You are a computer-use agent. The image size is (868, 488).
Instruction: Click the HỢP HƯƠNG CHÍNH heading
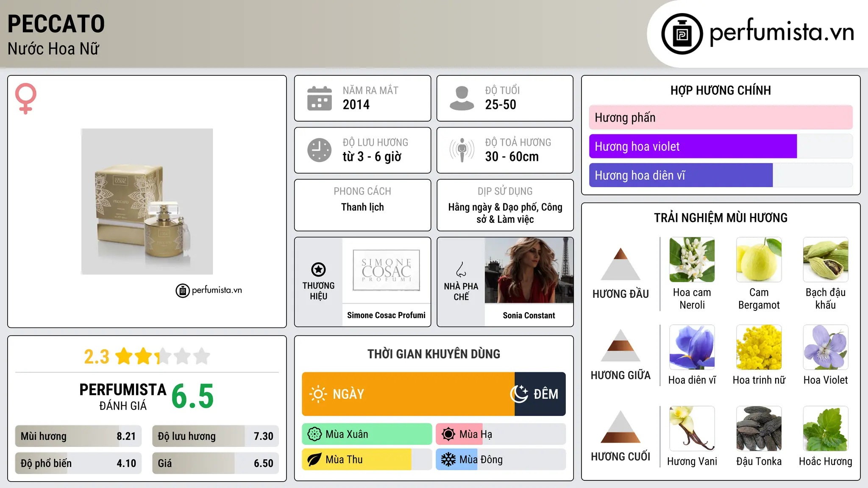click(721, 90)
